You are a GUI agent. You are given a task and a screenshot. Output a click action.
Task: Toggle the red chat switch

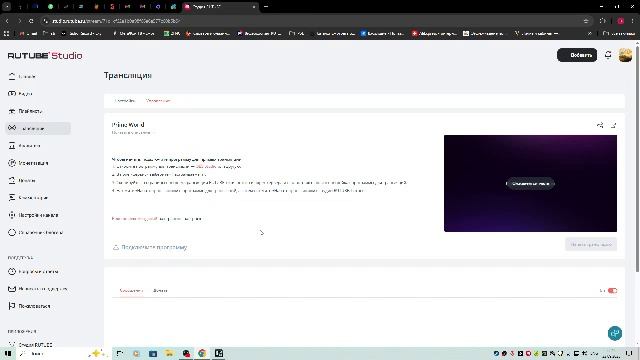612,291
